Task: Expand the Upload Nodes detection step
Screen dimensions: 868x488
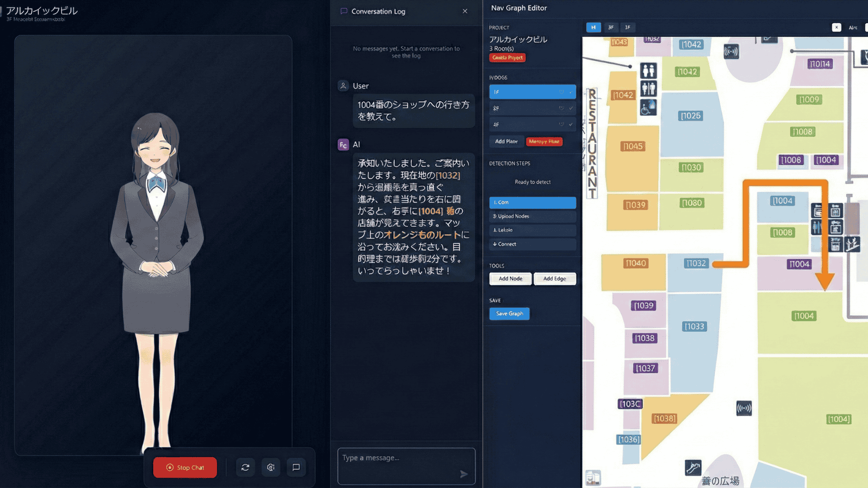Action: click(x=532, y=216)
